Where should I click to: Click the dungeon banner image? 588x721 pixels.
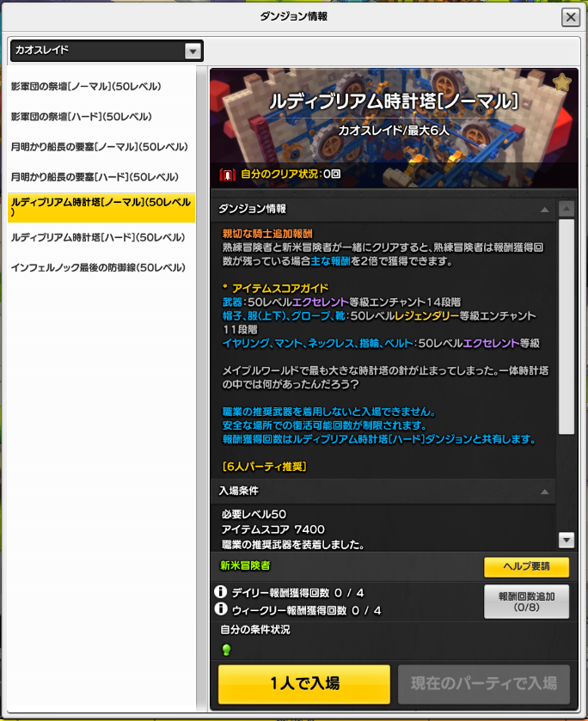394,129
